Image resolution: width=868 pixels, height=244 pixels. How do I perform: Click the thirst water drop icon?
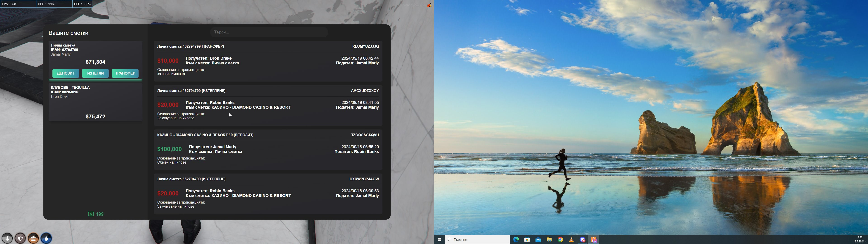(x=46, y=238)
